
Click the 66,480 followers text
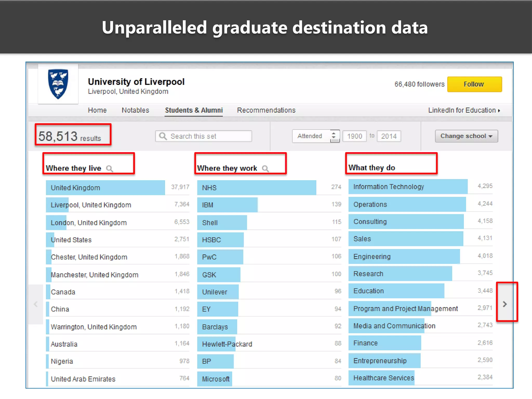[x=419, y=84]
